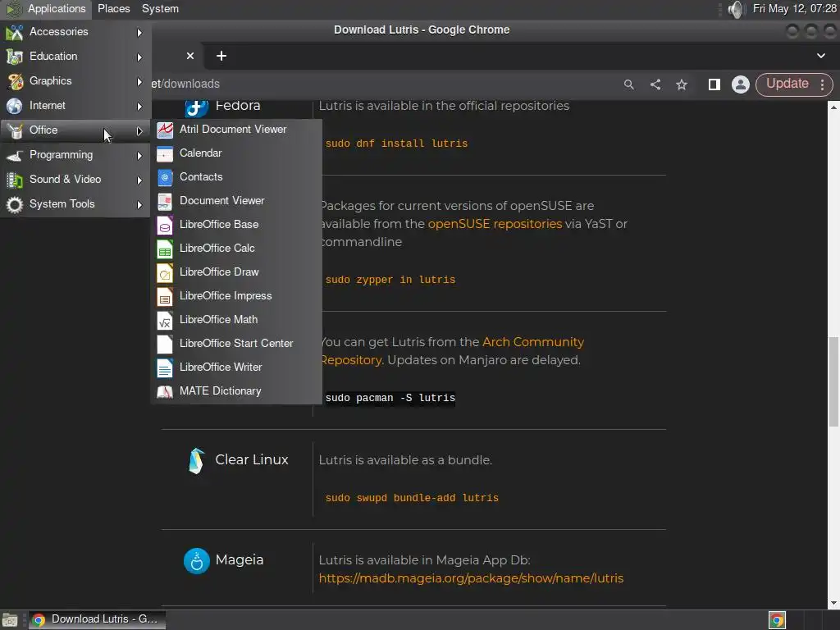Click the Clear Linux logo
The width and height of the screenshot is (840, 630).
point(197,461)
